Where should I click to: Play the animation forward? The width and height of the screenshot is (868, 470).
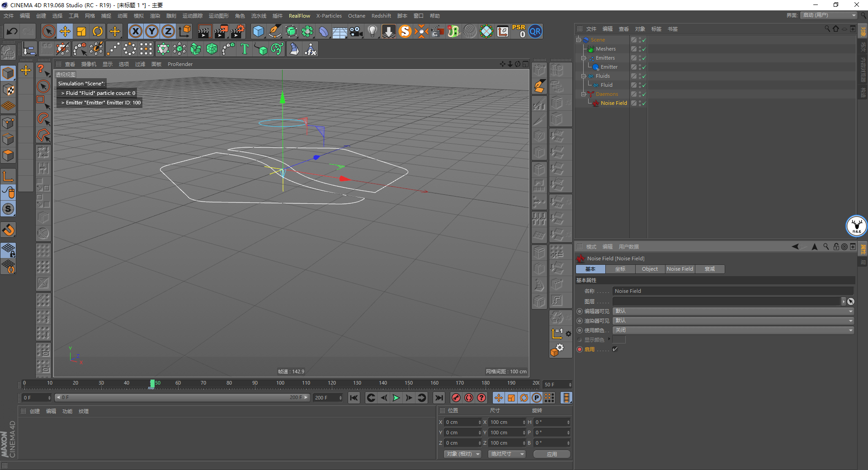[x=396, y=398]
